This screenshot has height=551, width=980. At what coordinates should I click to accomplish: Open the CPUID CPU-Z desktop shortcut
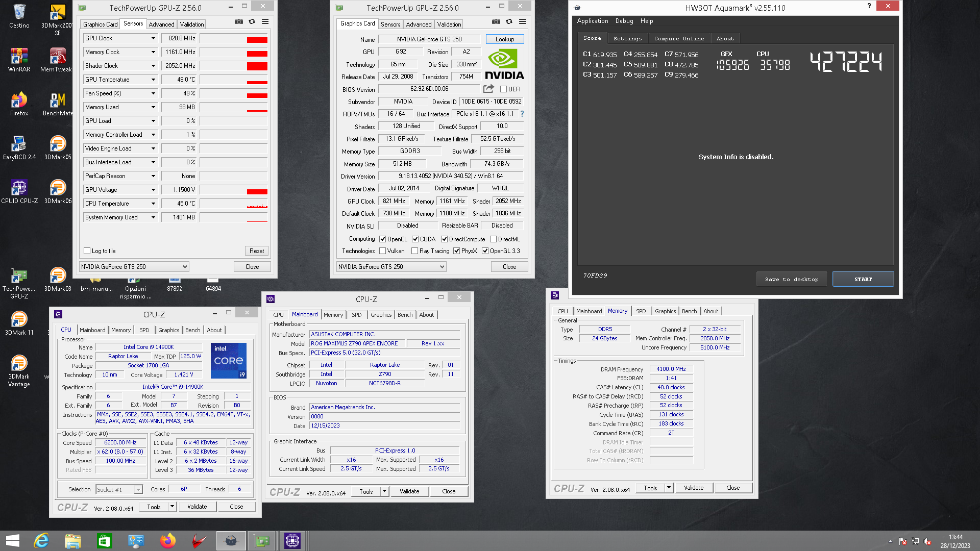point(19,191)
